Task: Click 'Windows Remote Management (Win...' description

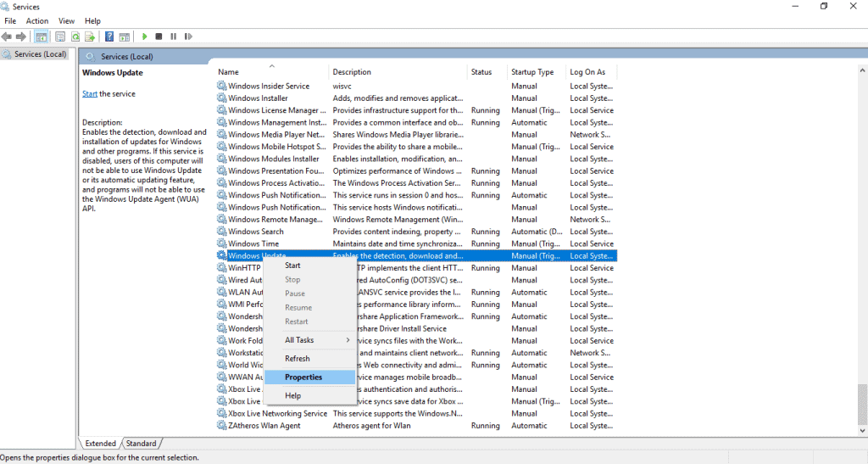Action: tap(398, 219)
